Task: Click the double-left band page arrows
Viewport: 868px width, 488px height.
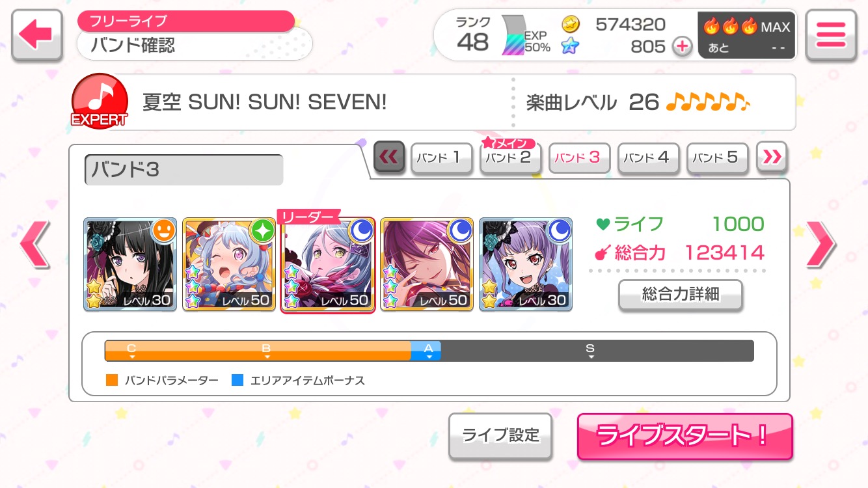Action: click(x=389, y=157)
